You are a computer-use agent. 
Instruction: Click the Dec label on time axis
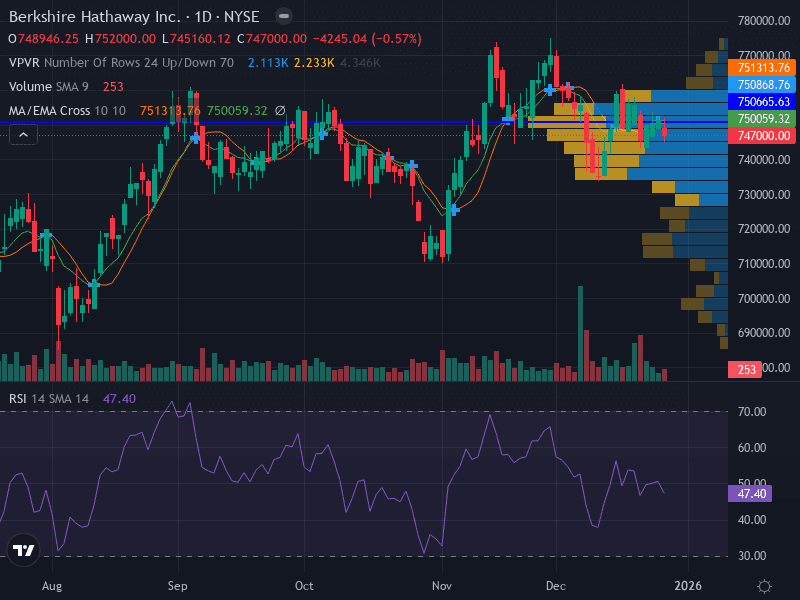[x=556, y=586]
